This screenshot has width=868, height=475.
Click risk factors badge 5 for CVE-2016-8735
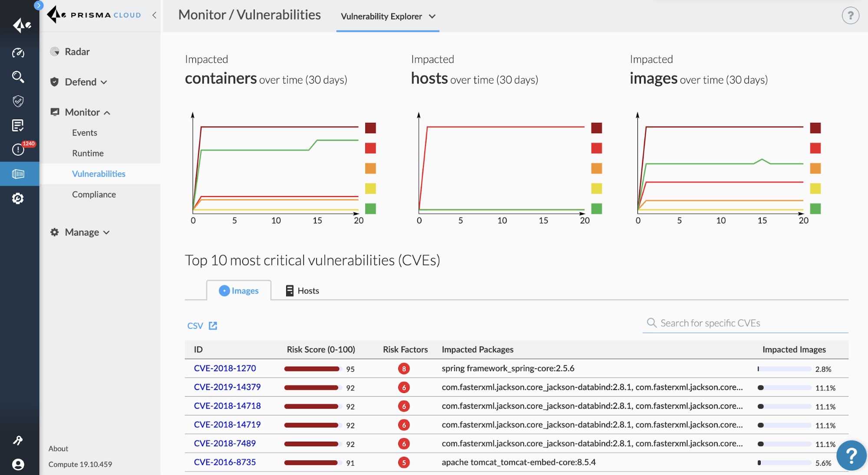point(404,462)
